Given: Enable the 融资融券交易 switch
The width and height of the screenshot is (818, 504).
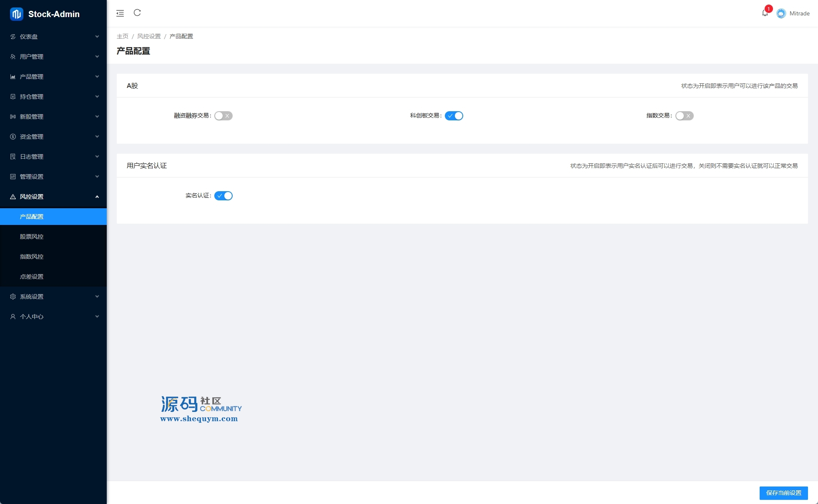Looking at the screenshot, I should point(223,116).
